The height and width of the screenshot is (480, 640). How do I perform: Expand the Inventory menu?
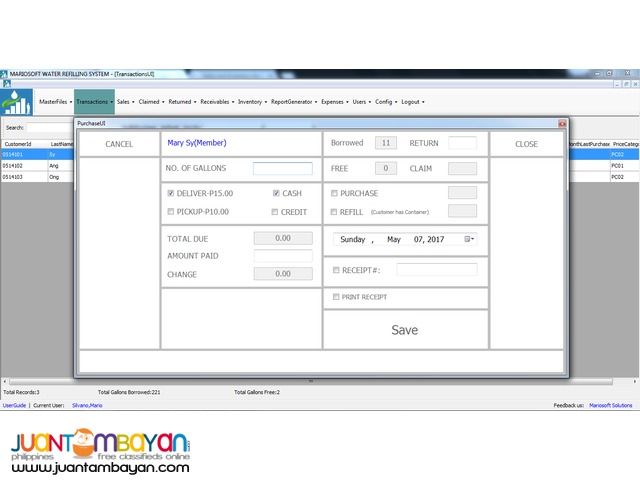pyautogui.click(x=252, y=102)
